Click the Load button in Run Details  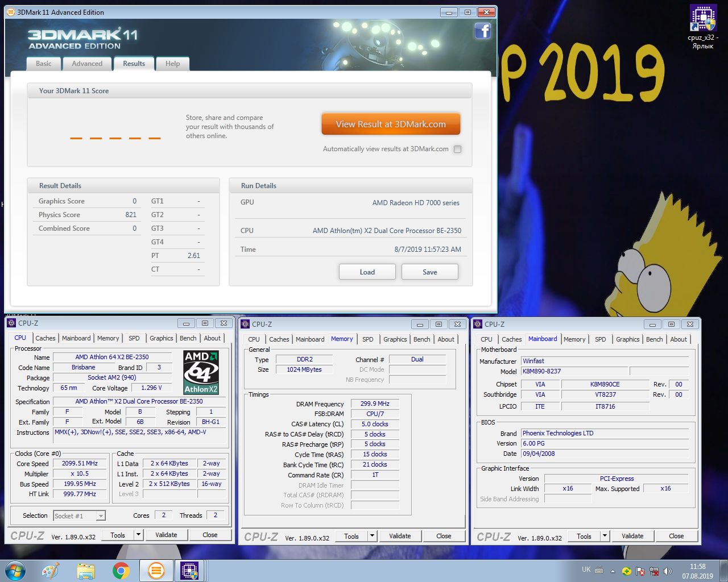click(367, 272)
